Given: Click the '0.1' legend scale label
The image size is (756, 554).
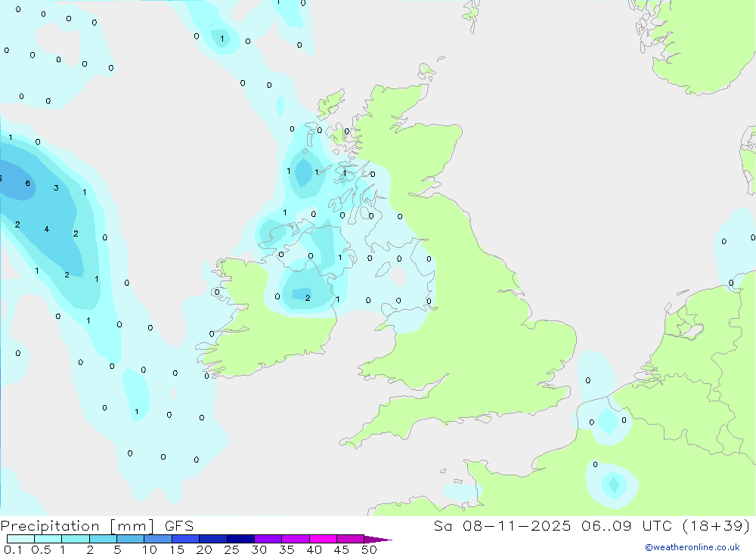Looking at the screenshot, I should coord(13,549).
